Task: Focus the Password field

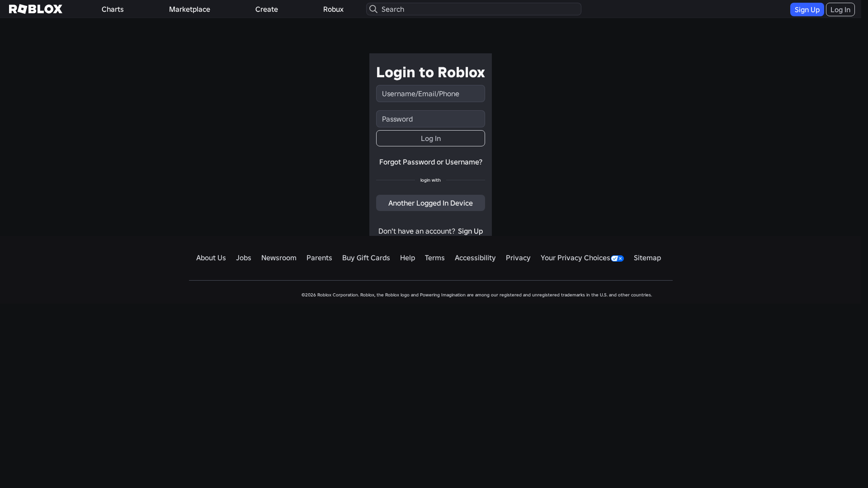Action: (430, 119)
